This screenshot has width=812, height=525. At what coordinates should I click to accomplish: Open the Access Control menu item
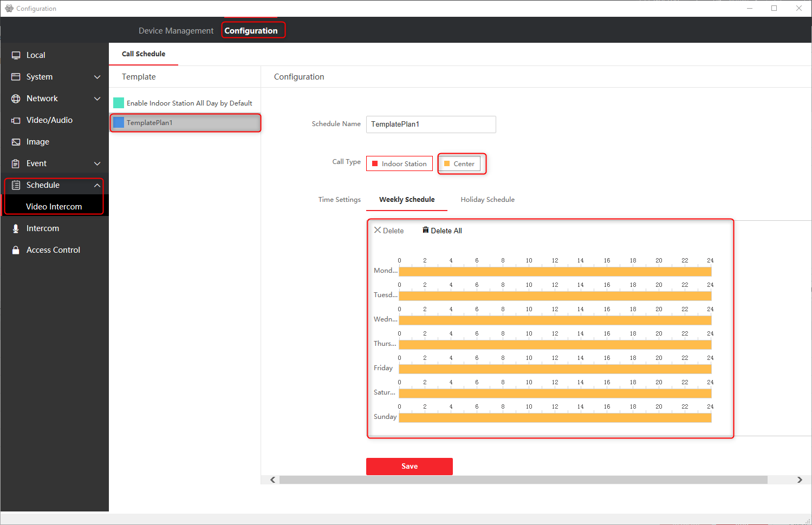pos(54,250)
